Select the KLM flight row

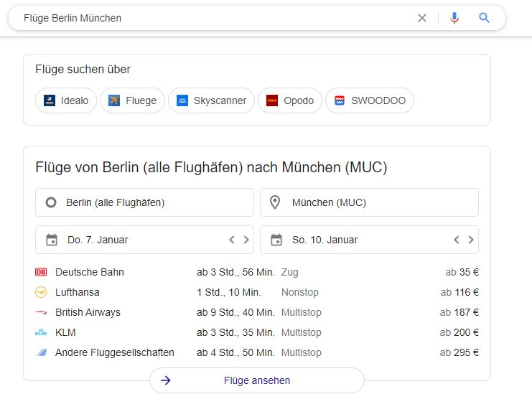257,332
